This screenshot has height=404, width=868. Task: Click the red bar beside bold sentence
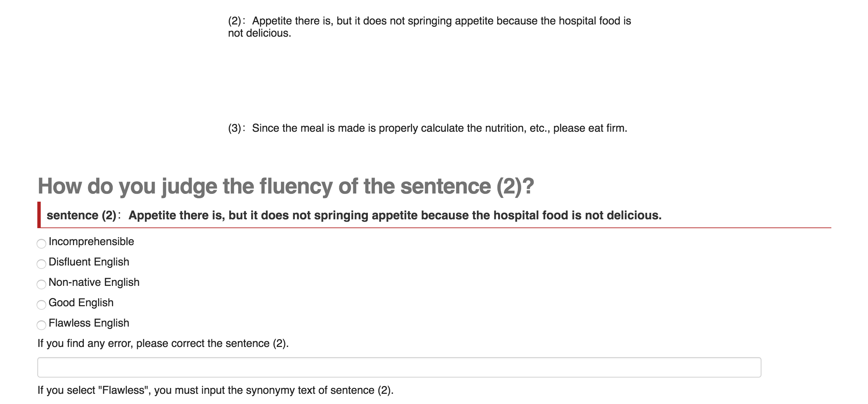(x=39, y=215)
